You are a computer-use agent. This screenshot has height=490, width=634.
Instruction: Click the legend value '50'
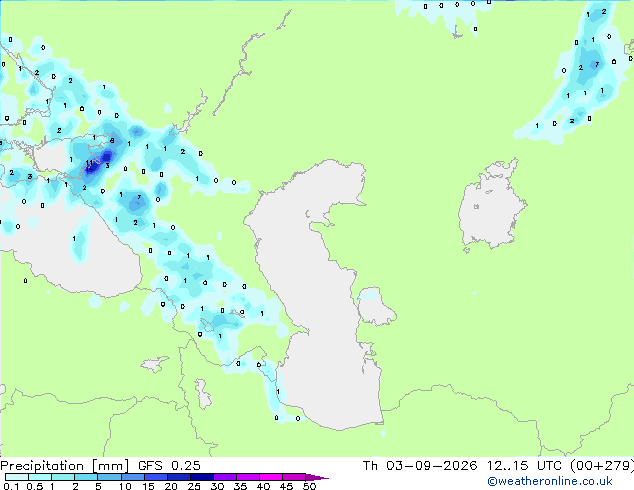click(x=309, y=486)
